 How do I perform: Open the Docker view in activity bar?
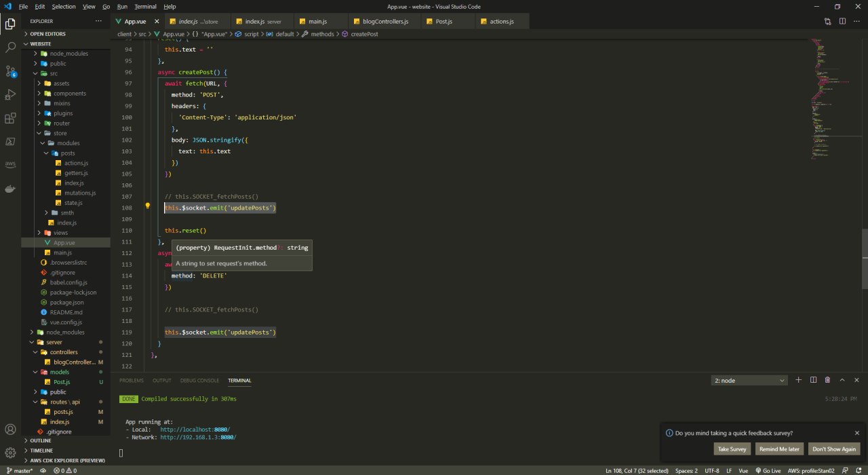pyautogui.click(x=10, y=189)
